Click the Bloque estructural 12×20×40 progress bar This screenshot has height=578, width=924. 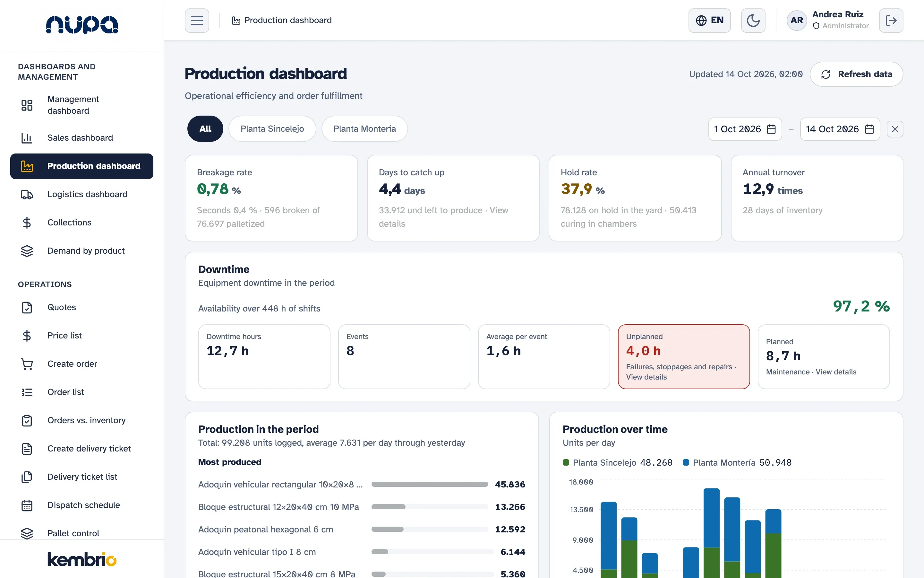[430, 507]
